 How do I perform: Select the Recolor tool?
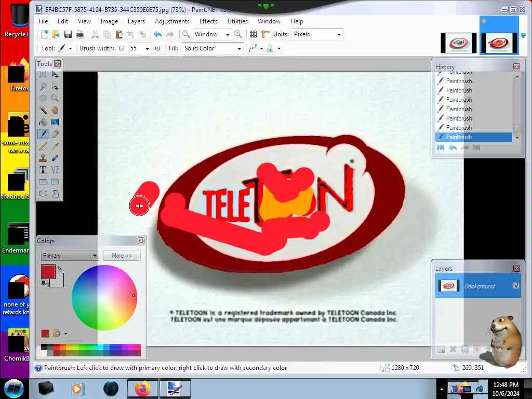tap(55, 158)
